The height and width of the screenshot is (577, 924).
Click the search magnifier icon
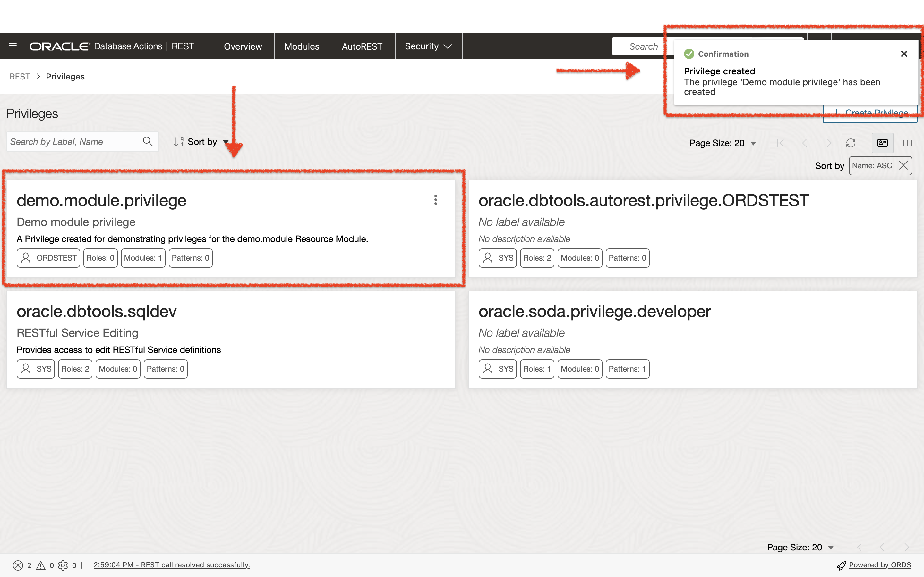click(x=148, y=142)
